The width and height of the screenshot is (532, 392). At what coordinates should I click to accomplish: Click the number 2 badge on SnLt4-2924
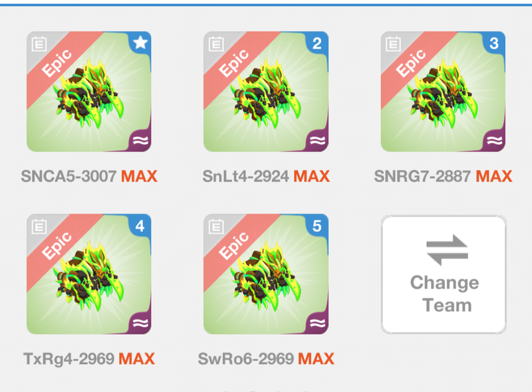coord(317,43)
